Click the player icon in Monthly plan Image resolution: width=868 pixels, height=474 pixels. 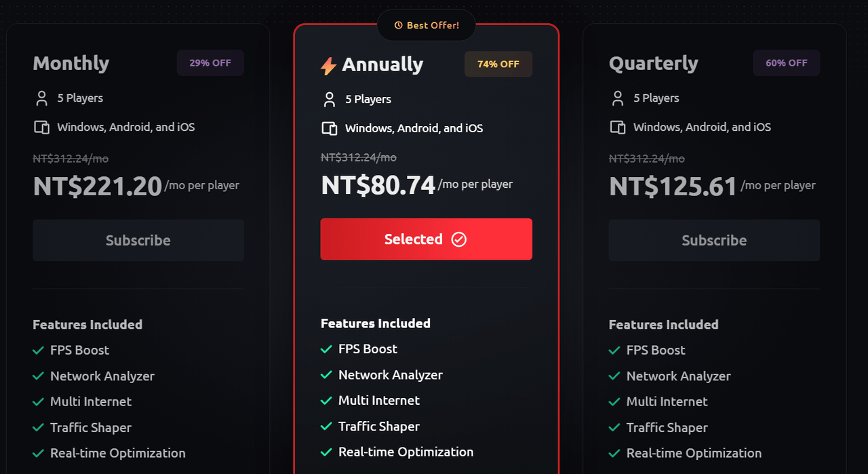(41, 98)
